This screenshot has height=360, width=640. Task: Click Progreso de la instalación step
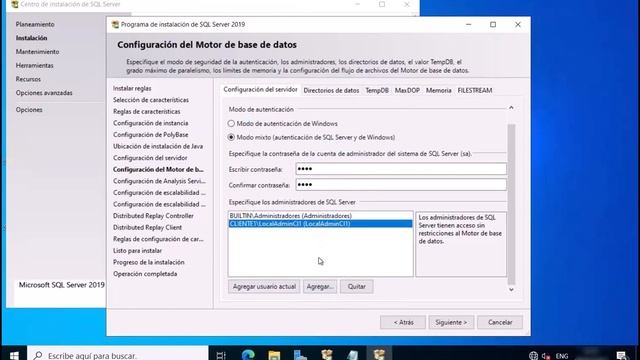click(149, 262)
